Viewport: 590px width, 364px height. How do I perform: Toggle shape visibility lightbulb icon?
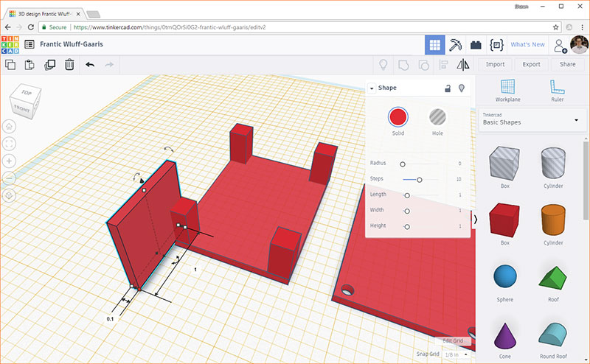[x=462, y=88]
